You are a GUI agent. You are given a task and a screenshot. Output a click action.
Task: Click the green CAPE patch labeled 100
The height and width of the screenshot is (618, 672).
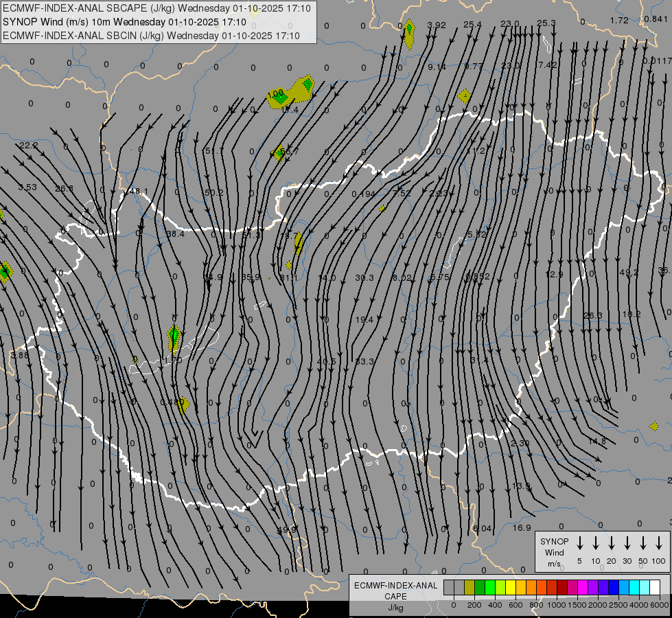[280, 98]
